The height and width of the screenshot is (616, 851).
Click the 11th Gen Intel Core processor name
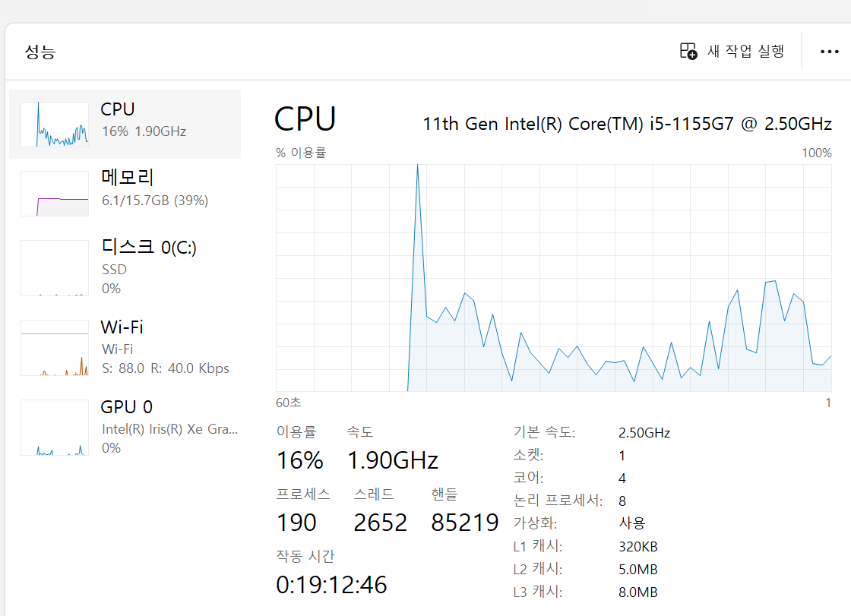pos(627,124)
